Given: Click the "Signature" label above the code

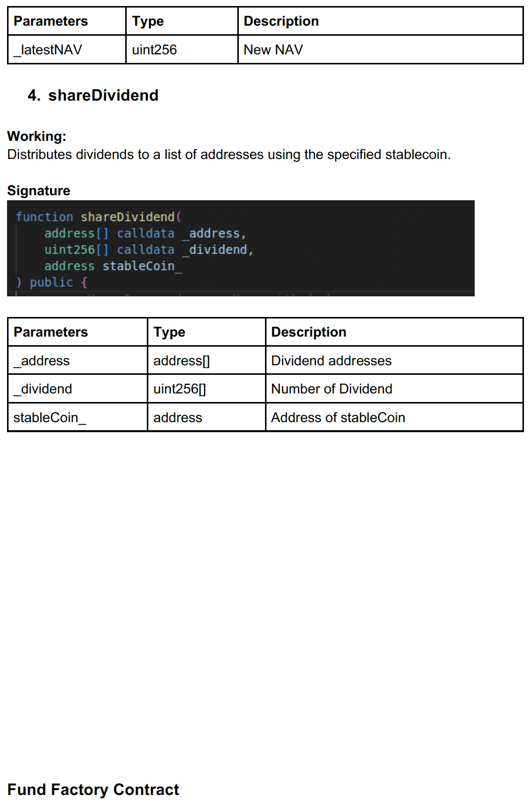Looking at the screenshot, I should coord(39,191).
